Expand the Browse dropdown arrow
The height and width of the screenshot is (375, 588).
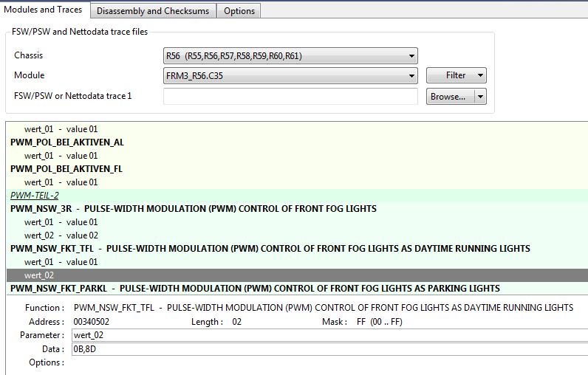(x=481, y=96)
